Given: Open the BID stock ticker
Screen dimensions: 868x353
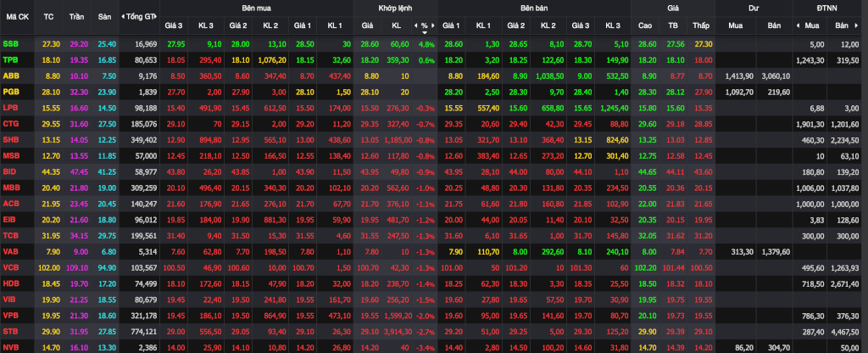Looking at the screenshot, I should click(x=9, y=172).
